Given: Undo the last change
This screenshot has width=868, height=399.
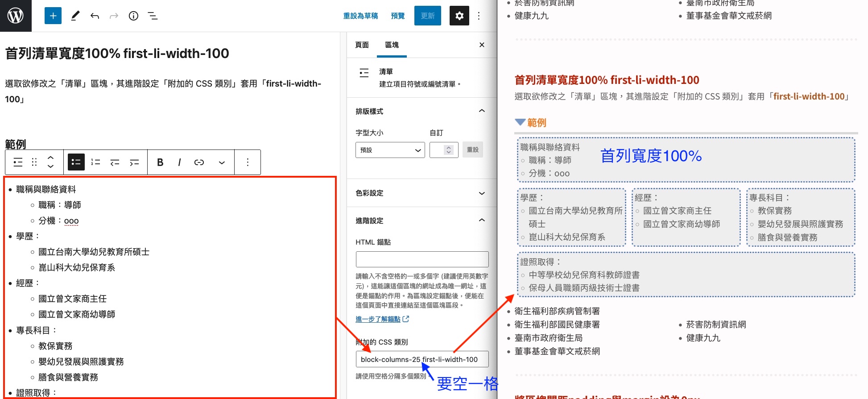Looking at the screenshot, I should click(95, 16).
